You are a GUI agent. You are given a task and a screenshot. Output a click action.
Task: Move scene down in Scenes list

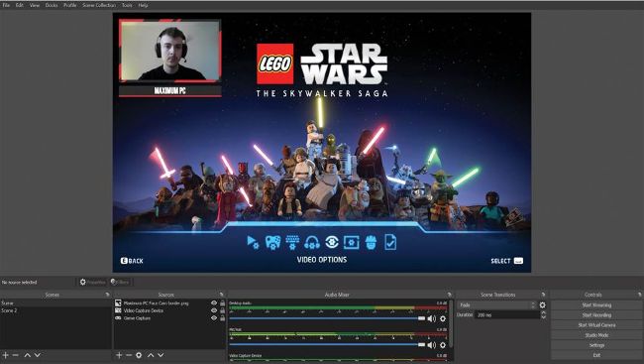(38, 355)
